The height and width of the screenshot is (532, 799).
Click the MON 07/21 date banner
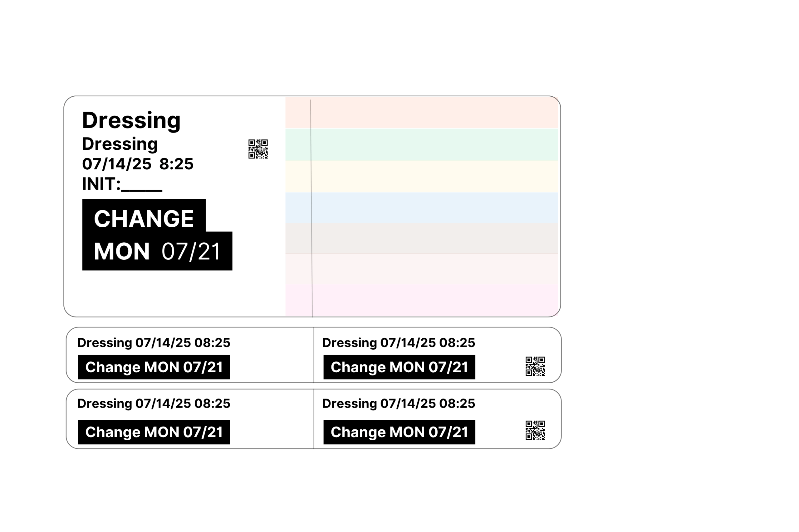coord(157,251)
